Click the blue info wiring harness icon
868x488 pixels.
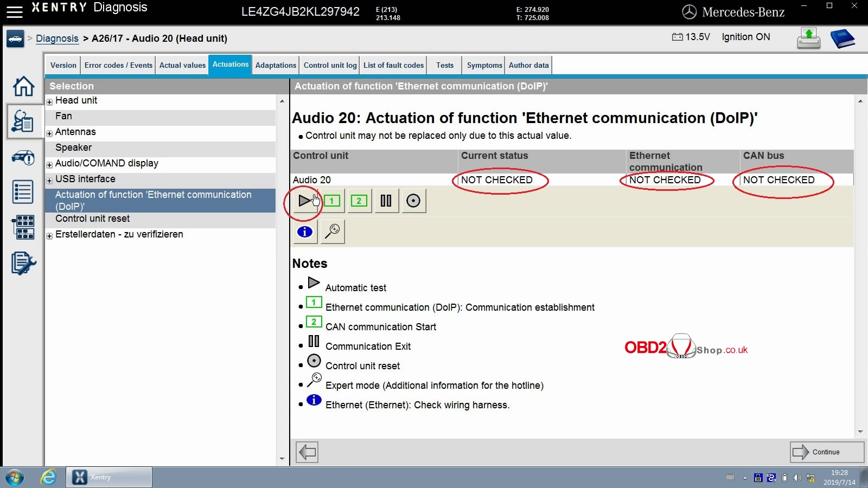coord(305,232)
